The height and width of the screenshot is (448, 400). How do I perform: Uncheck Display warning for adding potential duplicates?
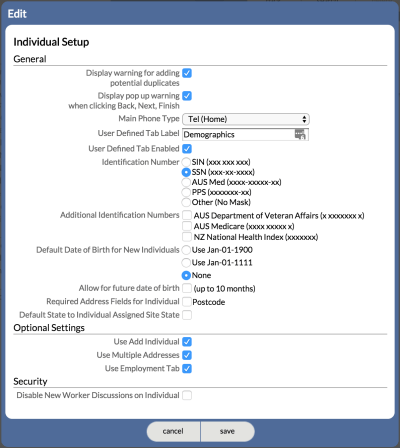[187, 73]
